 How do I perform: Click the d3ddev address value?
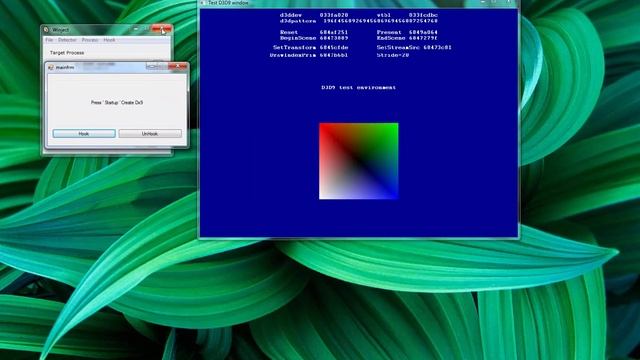coord(334,15)
